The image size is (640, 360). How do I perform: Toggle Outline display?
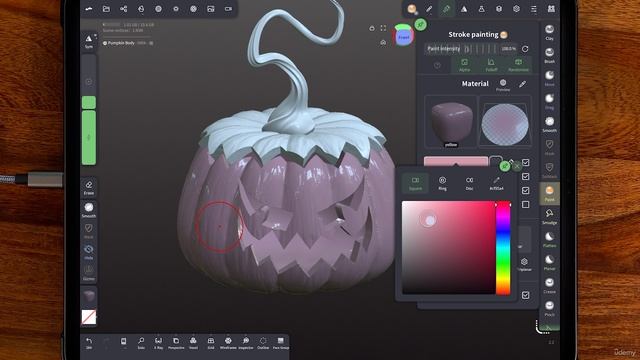point(263,343)
